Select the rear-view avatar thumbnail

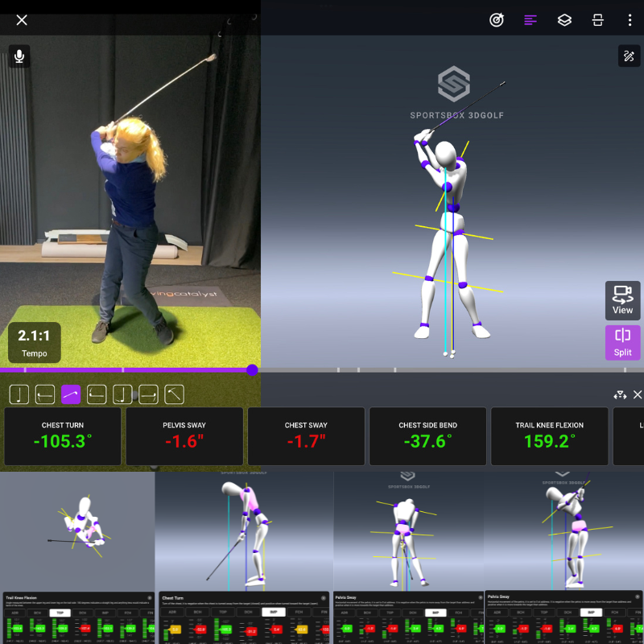[x=409, y=531]
